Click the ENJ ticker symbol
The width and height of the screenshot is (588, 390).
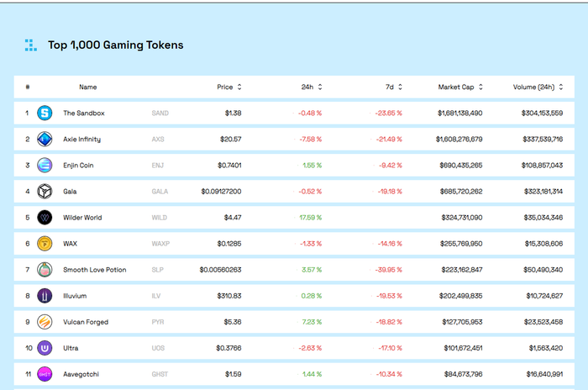pos(158,165)
